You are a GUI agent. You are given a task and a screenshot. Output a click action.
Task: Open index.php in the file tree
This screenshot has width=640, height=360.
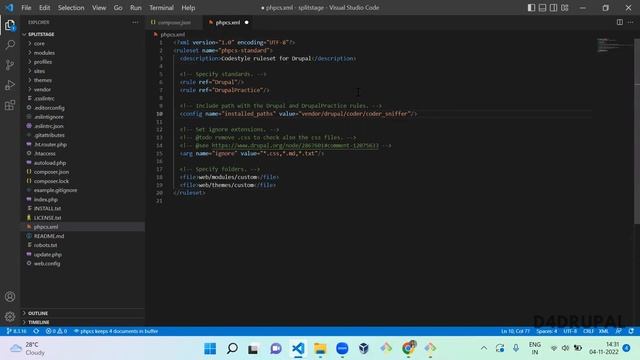(x=82, y=199)
